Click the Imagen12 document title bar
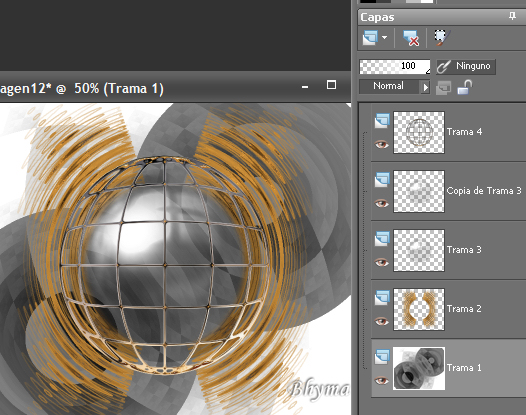This screenshot has width=526, height=415. (x=175, y=87)
